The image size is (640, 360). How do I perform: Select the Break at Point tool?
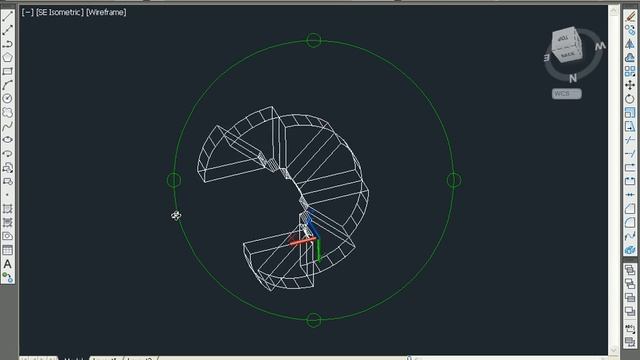click(x=630, y=167)
